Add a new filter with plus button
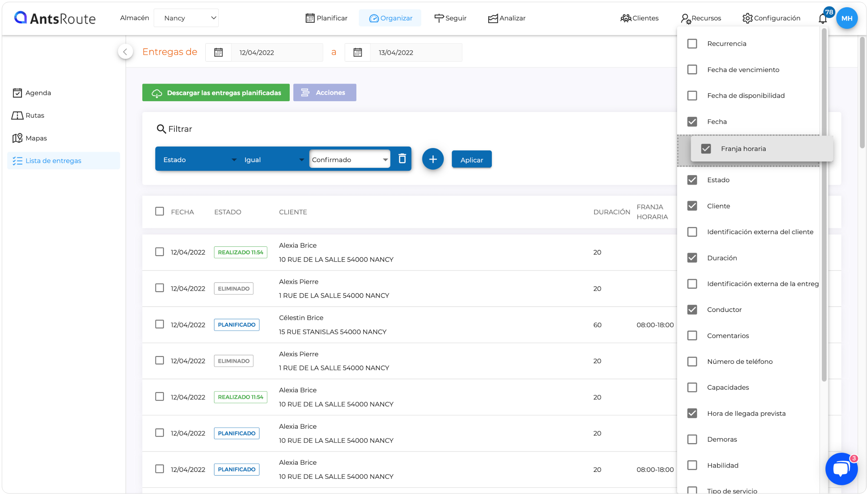Screen dimensions: 868x495 point(433,159)
